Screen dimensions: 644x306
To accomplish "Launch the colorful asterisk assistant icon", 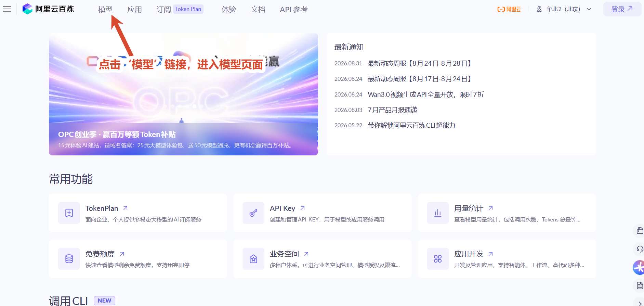I will [639, 267].
